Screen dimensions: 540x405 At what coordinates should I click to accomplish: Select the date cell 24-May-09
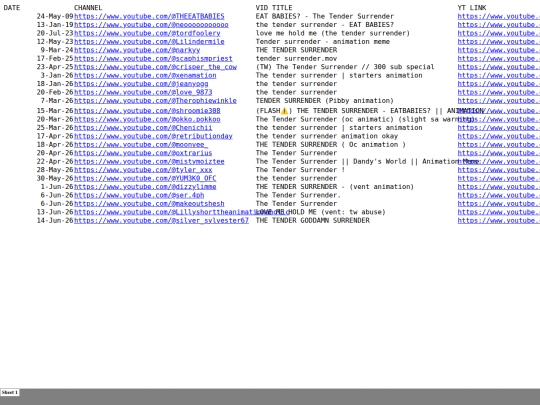click(55, 16)
